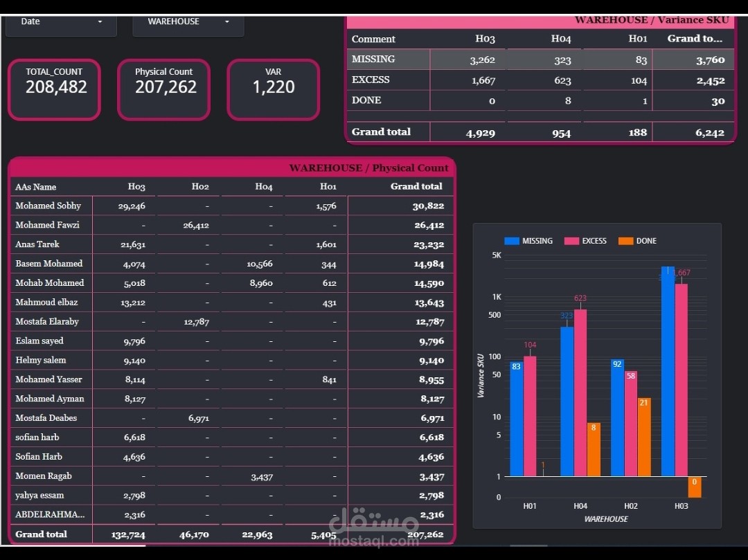Click the pink EXCESS legend color swatch
The height and width of the screenshot is (560, 748).
click(572, 240)
